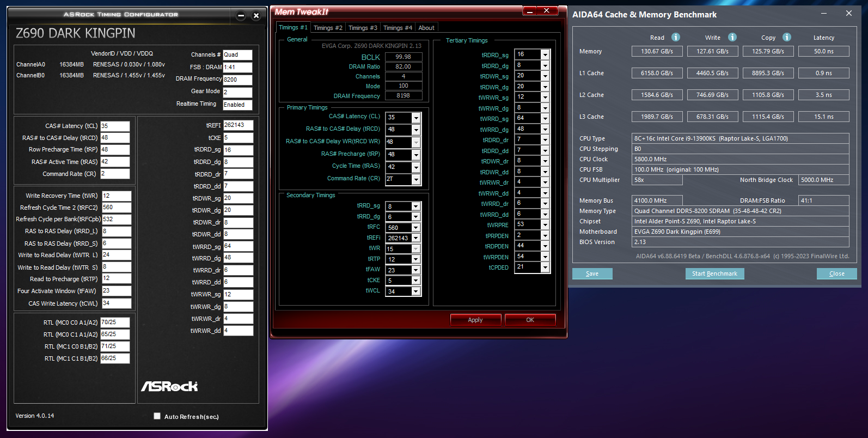868x438 pixels.
Task: Open the CAS# Latency (CL) dropdown in Mem TweakIt
Action: [x=416, y=118]
